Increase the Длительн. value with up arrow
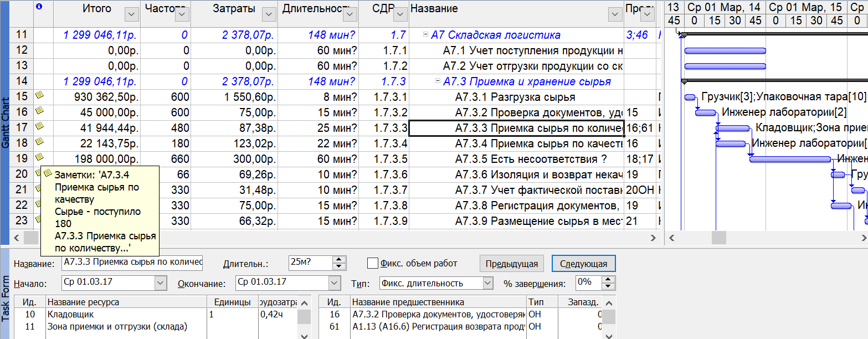The image size is (868, 339). click(340, 260)
